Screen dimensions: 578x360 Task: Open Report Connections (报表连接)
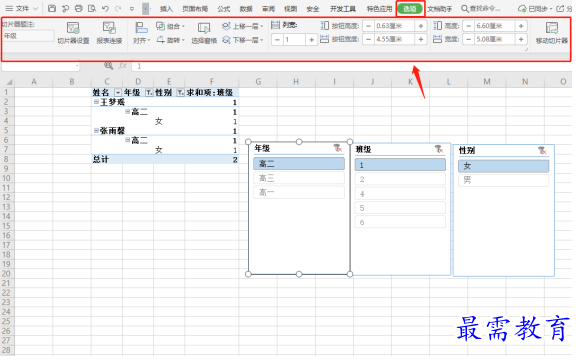[109, 33]
